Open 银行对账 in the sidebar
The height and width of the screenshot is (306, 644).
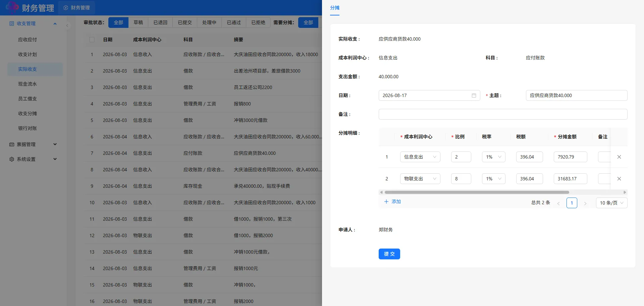coord(35,128)
